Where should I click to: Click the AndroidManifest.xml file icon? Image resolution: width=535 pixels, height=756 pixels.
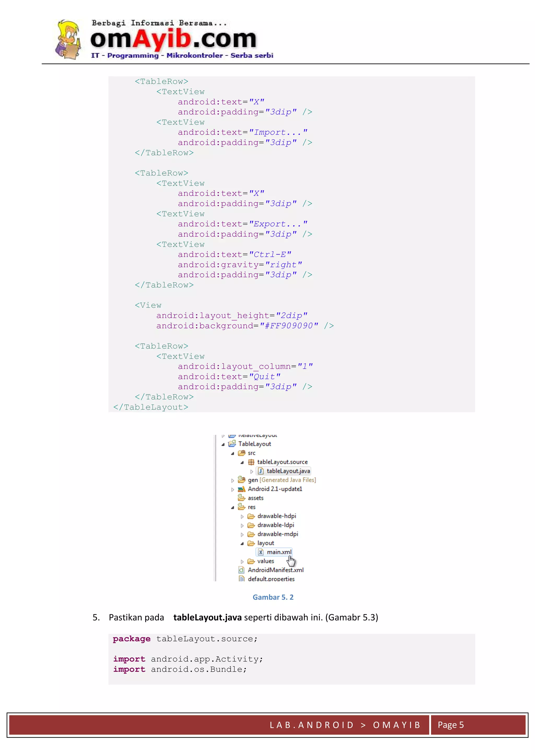pyautogui.click(x=241, y=570)
